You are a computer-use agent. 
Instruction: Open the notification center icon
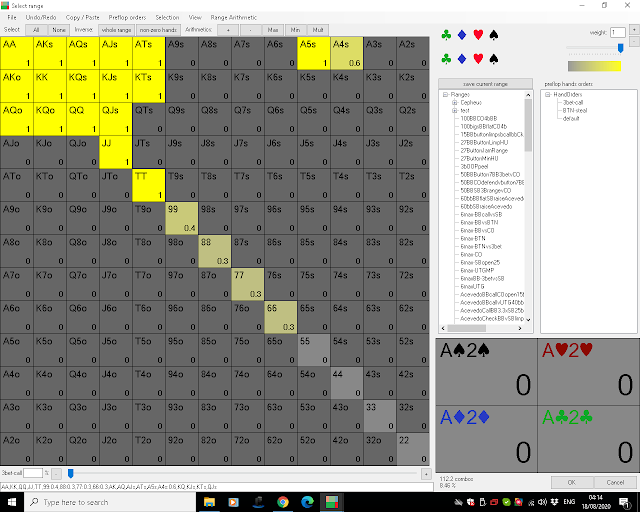click(624, 502)
